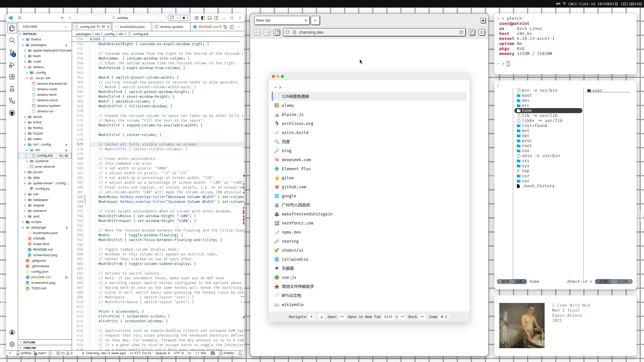Open the Extensions view
Viewport: 644px width, 362px height.
(x=12, y=77)
